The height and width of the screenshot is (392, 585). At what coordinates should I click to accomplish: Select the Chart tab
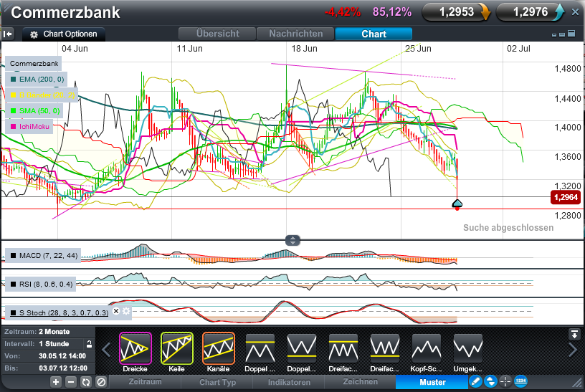[374, 34]
